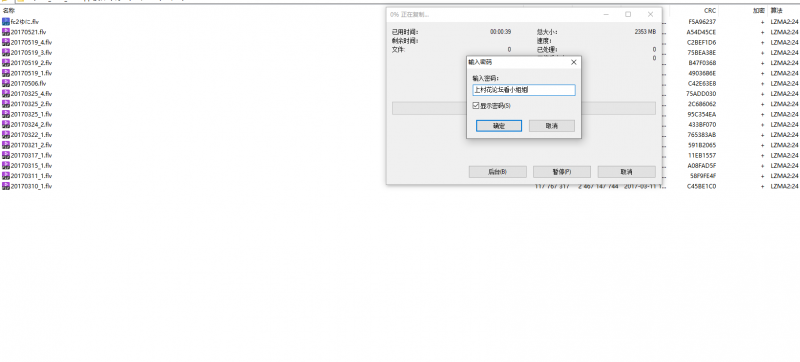Click 取消 in the 输入密码 dialog

coord(552,126)
